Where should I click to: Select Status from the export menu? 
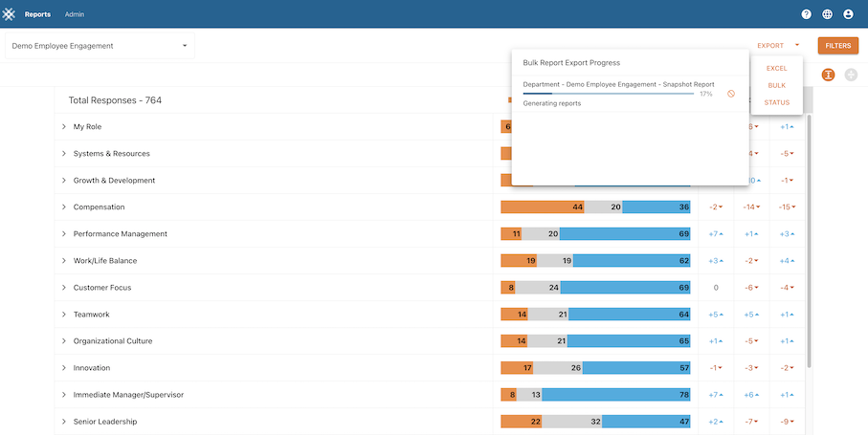[x=776, y=102]
